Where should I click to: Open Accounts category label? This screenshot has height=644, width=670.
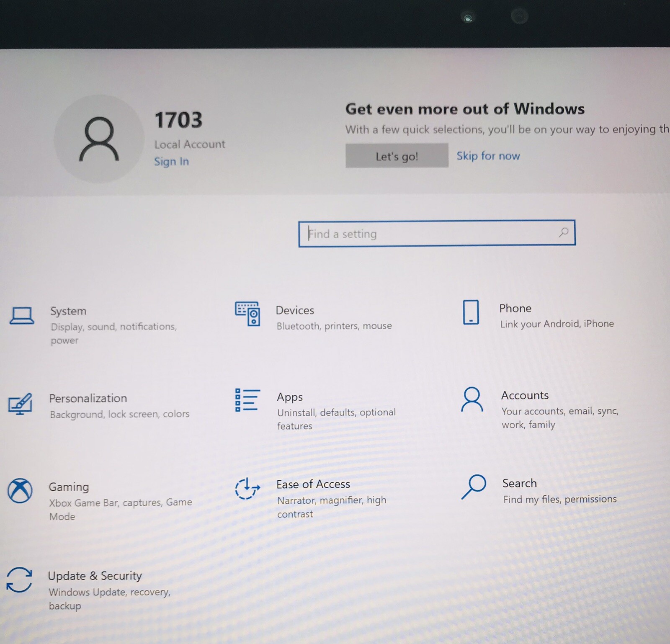(x=525, y=395)
